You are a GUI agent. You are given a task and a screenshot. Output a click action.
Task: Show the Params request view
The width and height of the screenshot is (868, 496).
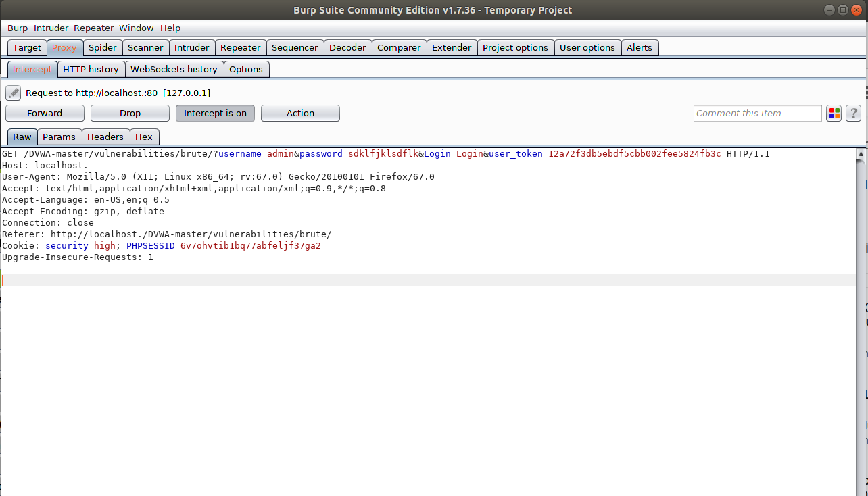(59, 137)
